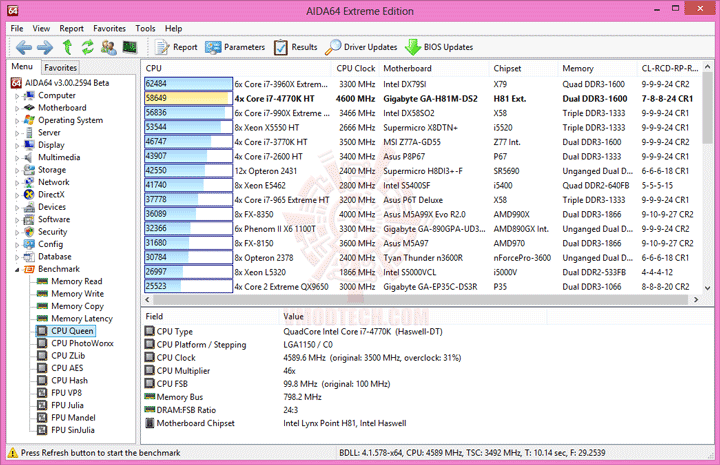Select the Devices icon in the tree
This screenshot has width=720, height=465.
click(29, 207)
